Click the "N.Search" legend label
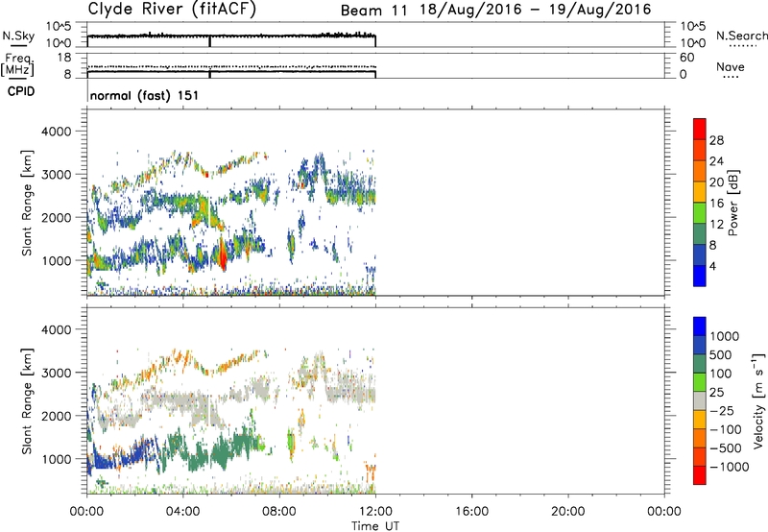Viewport: 768px width, 532px height. point(741,36)
